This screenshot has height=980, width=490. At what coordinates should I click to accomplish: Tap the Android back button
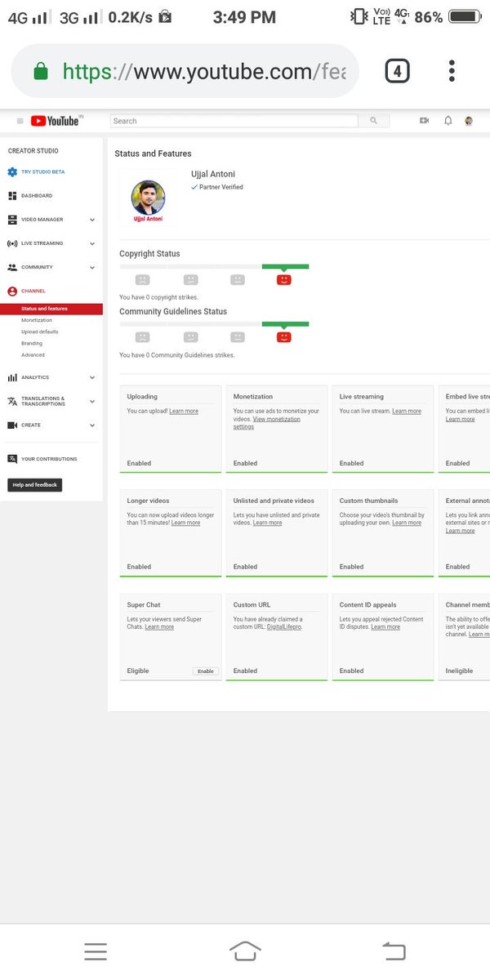[394, 951]
